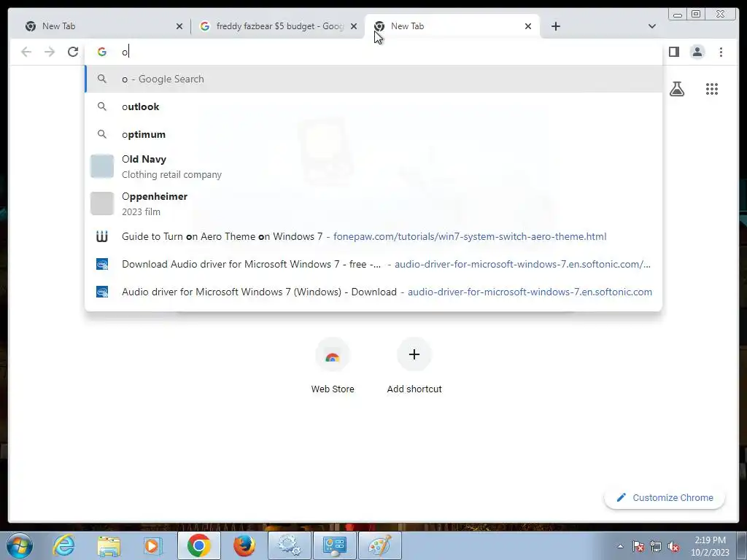
Task: Open a new tab with plus button
Action: [555, 26]
